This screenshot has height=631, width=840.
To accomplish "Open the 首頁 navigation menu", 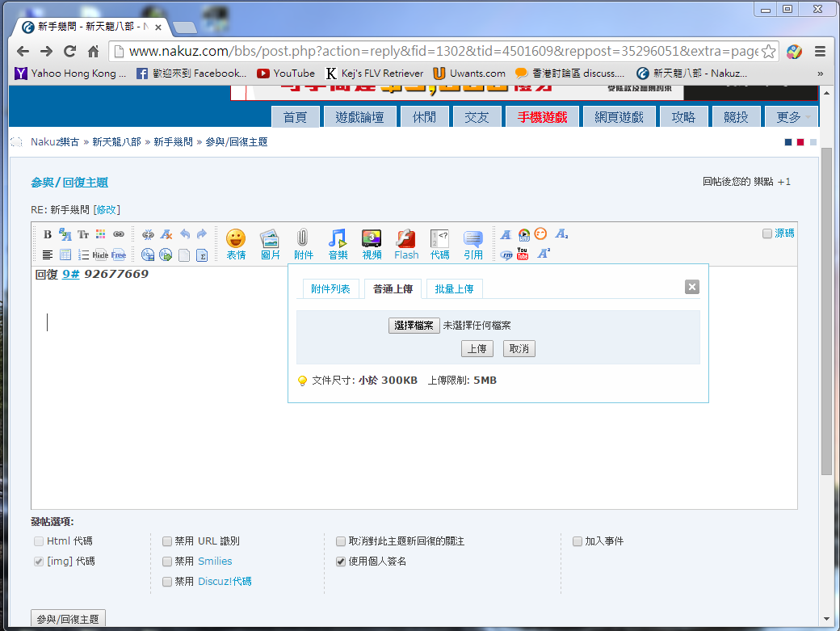I will tap(295, 117).
